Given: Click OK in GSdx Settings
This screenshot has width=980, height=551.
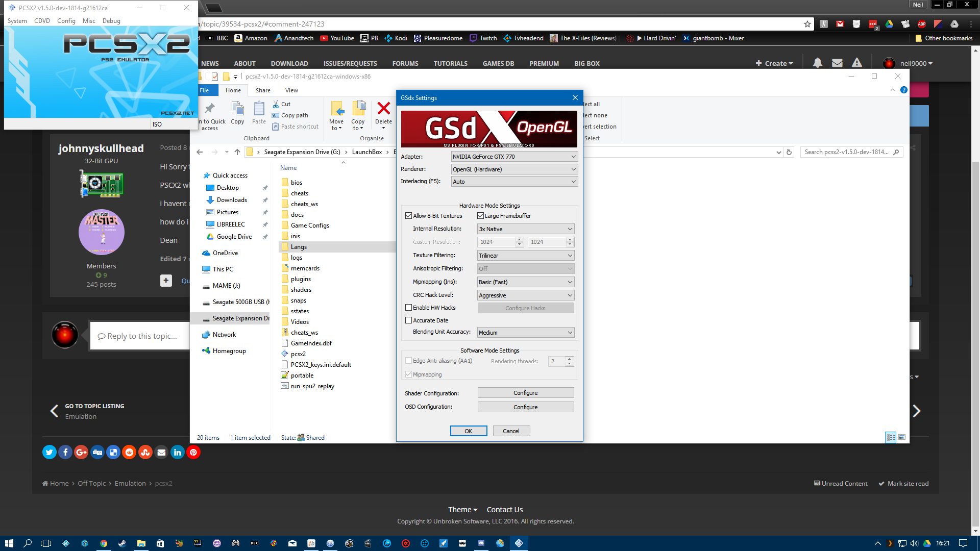Looking at the screenshot, I should 469,431.
